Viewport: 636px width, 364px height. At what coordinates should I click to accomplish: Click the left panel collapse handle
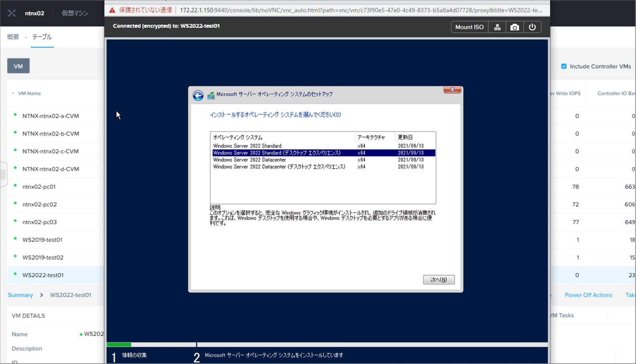(x=3, y=175)
